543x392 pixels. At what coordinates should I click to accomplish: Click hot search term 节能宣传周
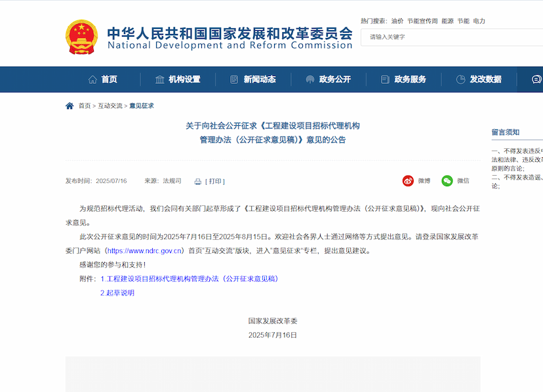click(422, 21)
